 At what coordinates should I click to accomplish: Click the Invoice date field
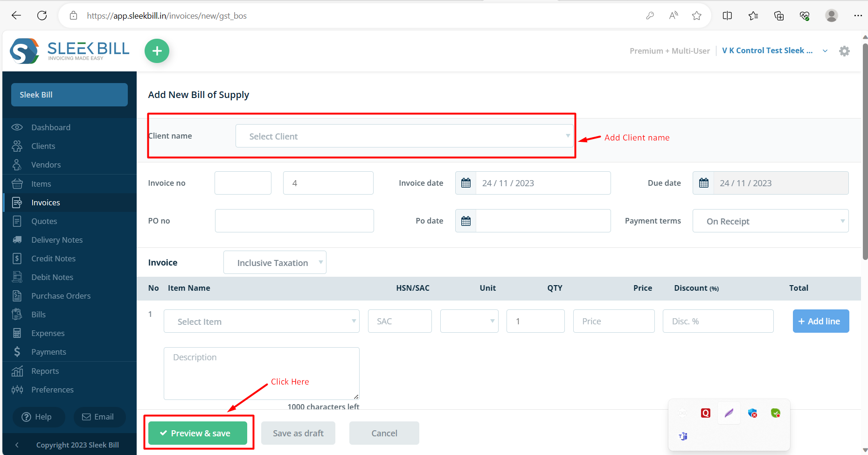[543, 183]
